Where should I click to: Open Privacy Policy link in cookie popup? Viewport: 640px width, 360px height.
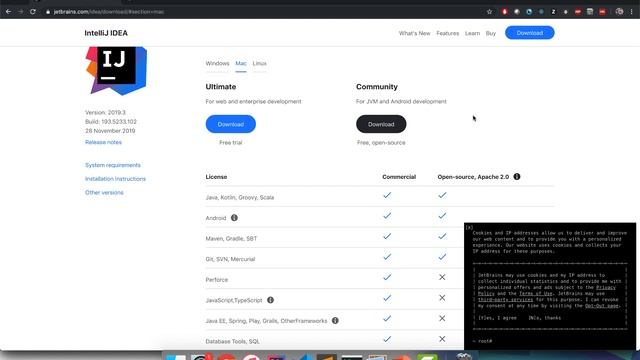click(606, 287)
